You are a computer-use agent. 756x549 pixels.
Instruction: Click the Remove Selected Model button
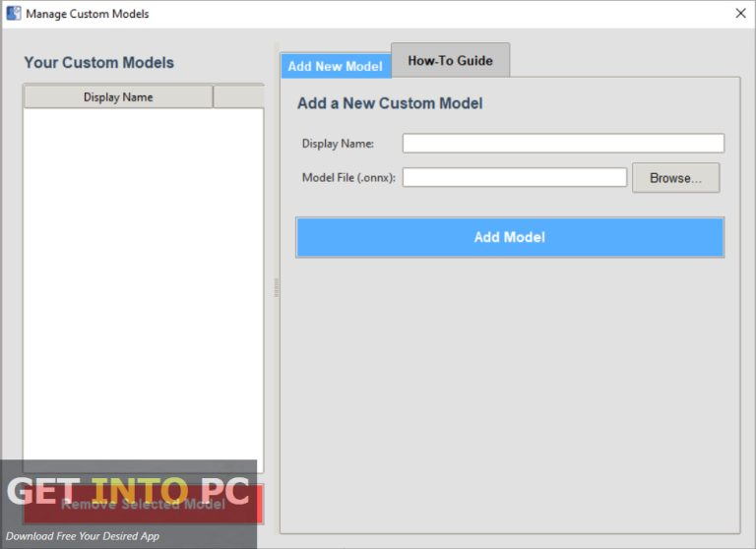click(143, 504)
